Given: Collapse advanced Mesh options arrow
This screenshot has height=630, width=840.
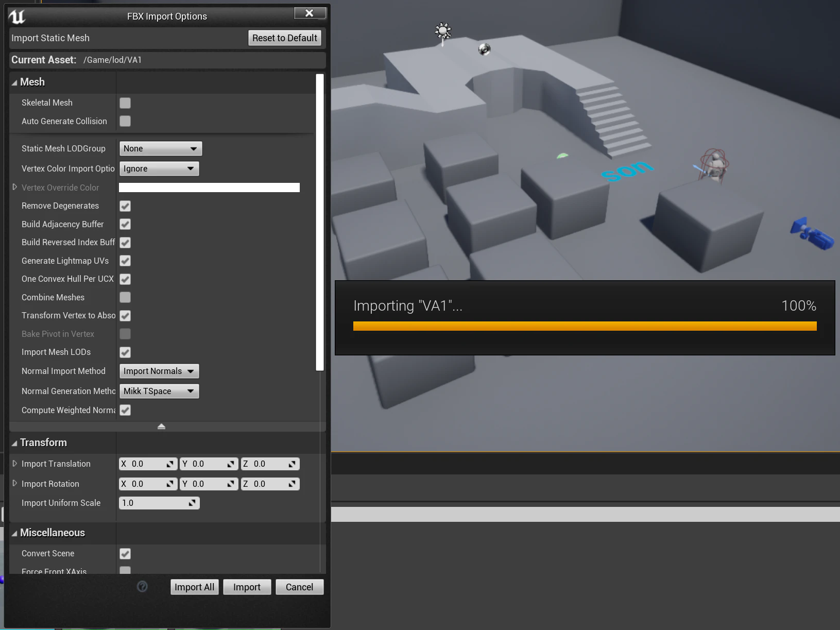Looking at the screenshot, I should click(x=161, y=427).
